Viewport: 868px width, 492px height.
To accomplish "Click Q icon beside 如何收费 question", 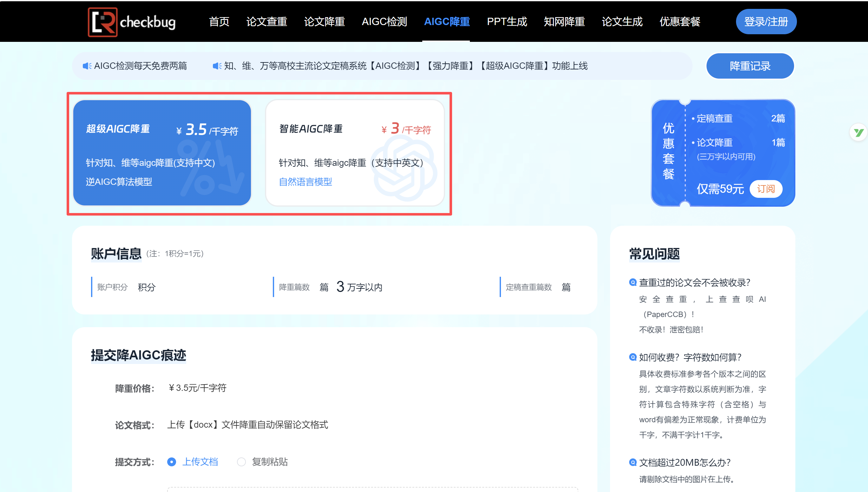I will click(x=632, y=357).
